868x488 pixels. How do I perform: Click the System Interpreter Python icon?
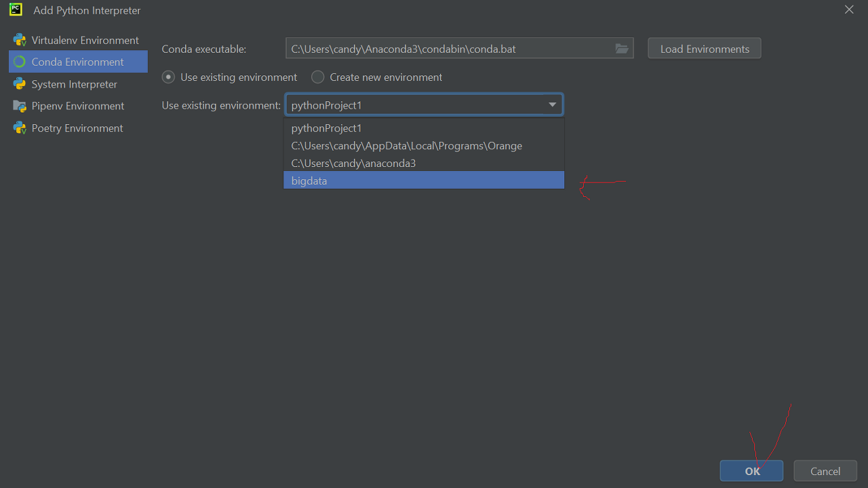coord(19,84)
